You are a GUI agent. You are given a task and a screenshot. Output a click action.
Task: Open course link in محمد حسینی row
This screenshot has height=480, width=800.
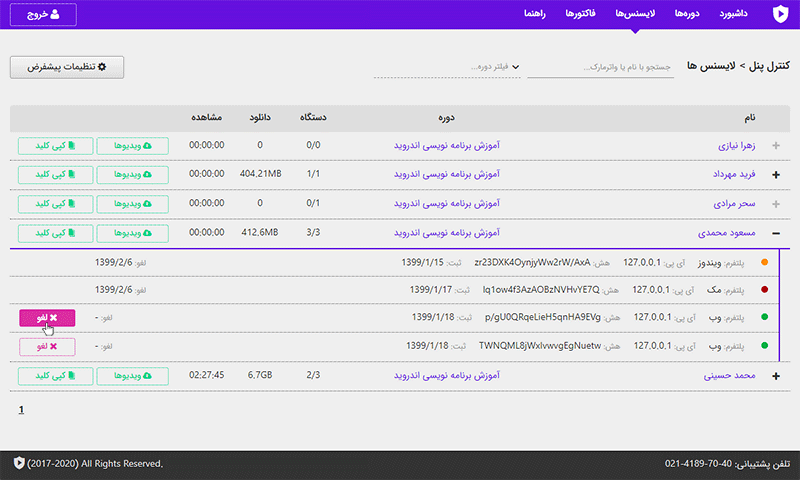(446, 375)
